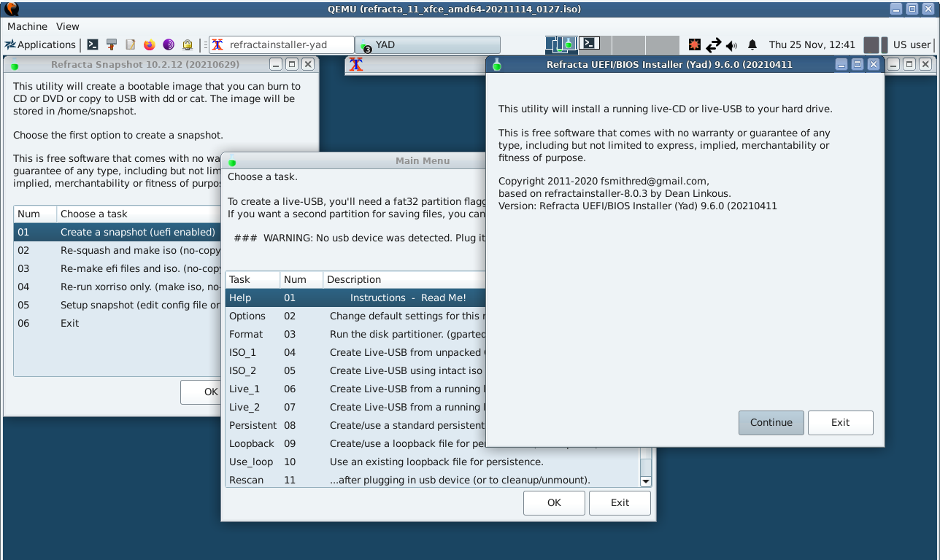Select the Use_loop row in Main Menu
The width and height of the screenshot is (940, 560).
click(x=432, y=462)
